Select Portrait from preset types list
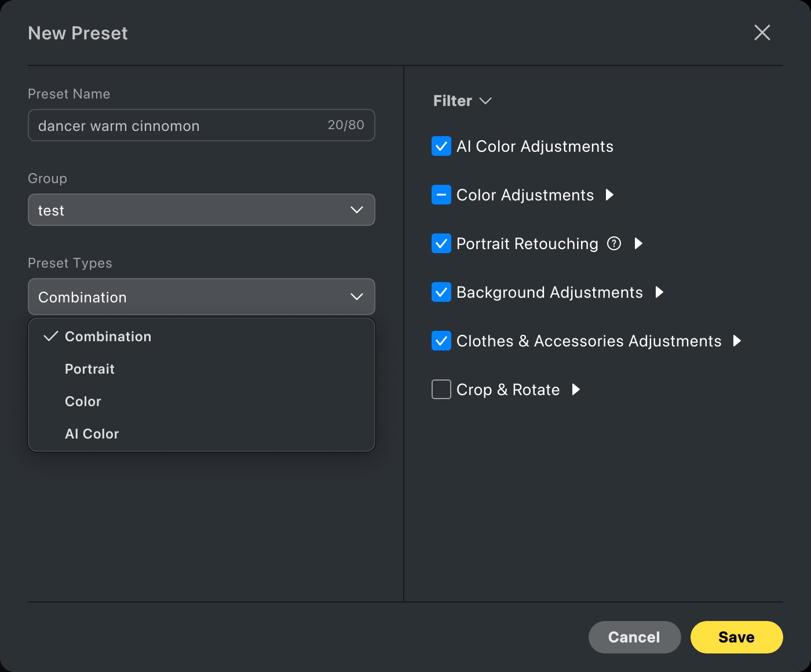The image size is (811, 672). [90, 369]
